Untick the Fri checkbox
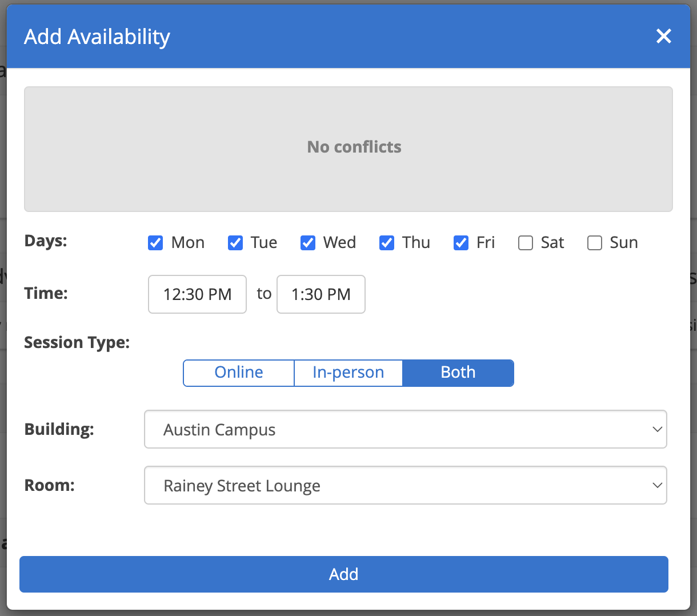The image size is (697, 616). (x=461, y=243)
